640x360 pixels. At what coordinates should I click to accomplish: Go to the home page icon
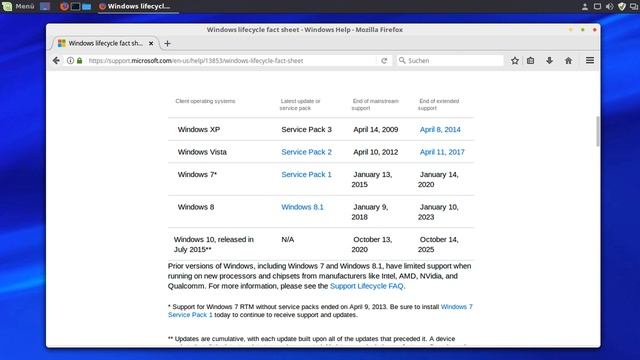[568, 60]
